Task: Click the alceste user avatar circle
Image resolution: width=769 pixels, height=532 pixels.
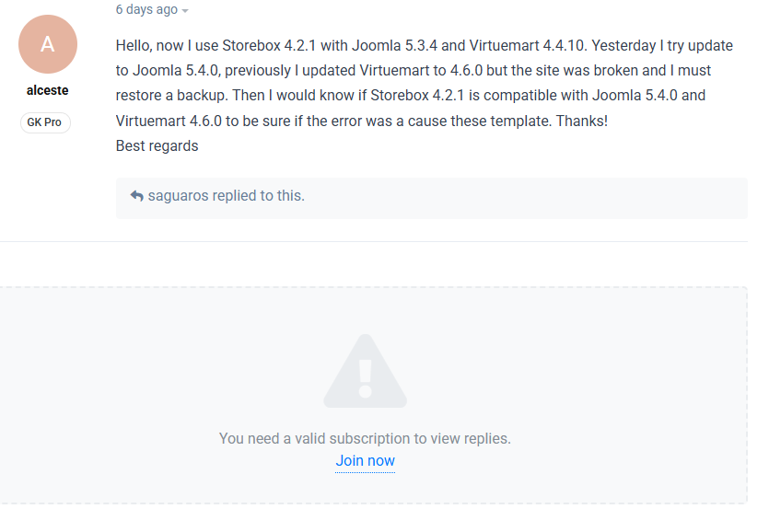Action: (x=48, y=44)
